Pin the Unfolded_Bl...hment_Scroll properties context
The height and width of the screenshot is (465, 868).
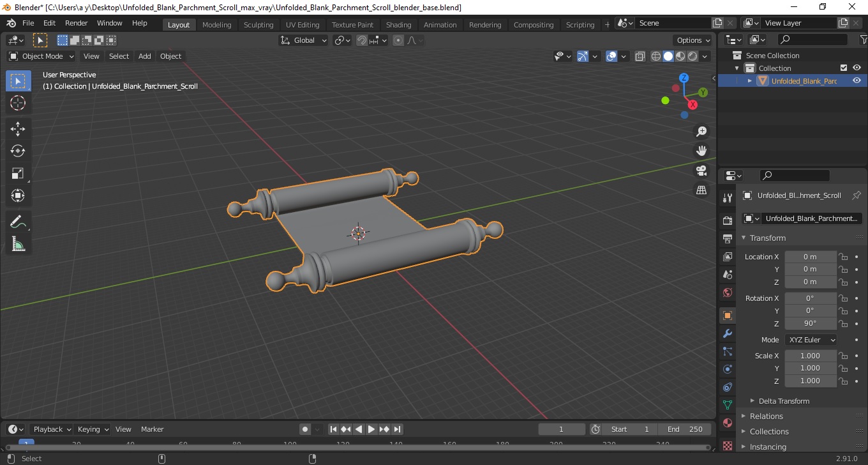tap(857, 195)
